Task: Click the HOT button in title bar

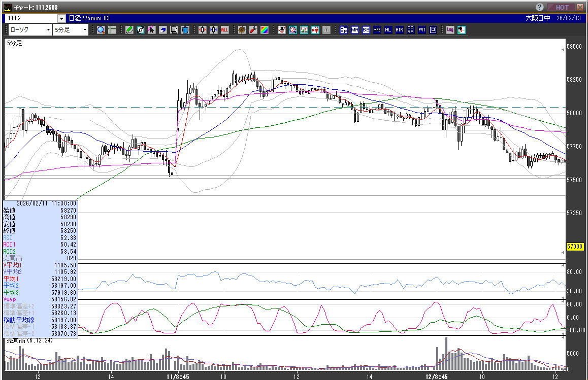Action: [x=562, y=7]
